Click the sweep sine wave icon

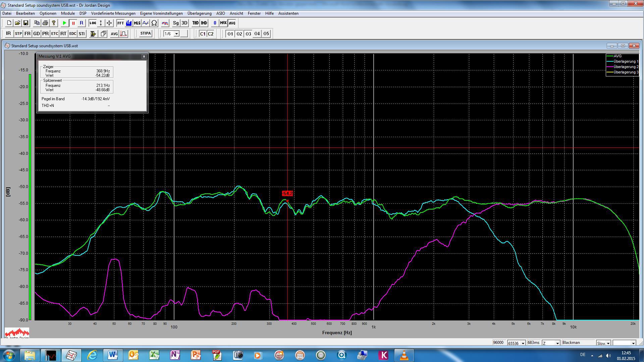coord(146,23)
